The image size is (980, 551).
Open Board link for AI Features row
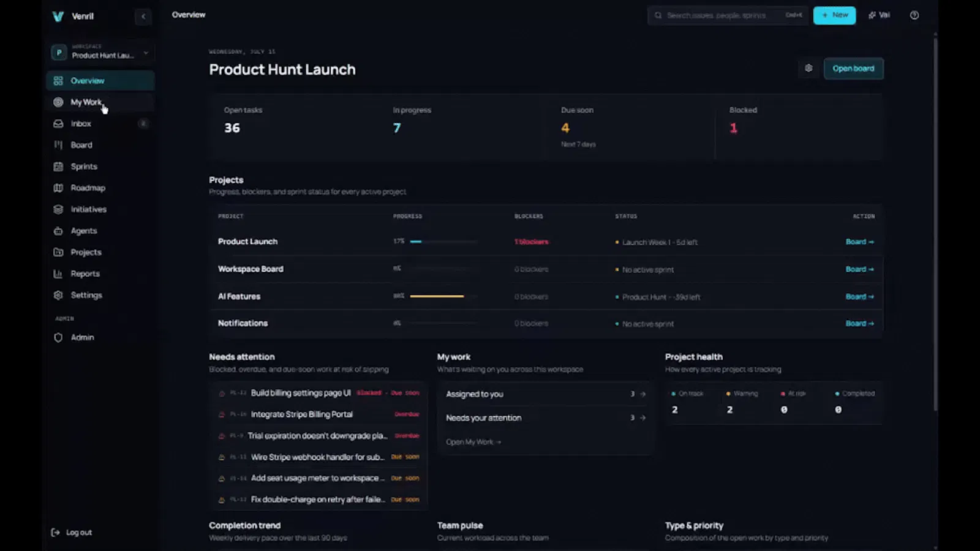860,297
